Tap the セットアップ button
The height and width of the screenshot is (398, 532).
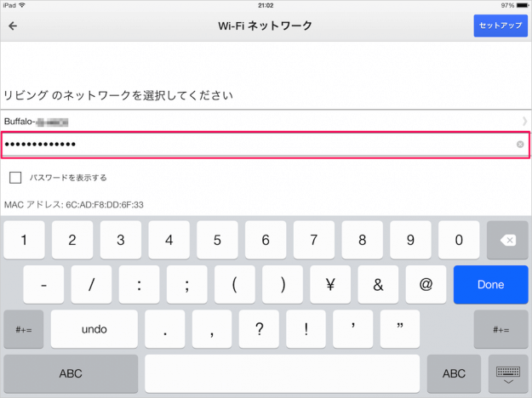click(x=501, y=26)
